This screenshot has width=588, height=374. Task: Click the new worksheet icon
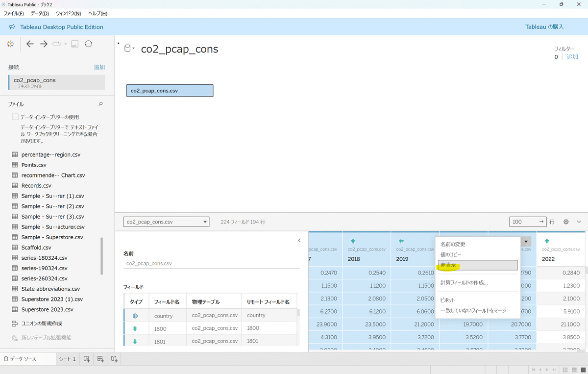pos(87,359)
